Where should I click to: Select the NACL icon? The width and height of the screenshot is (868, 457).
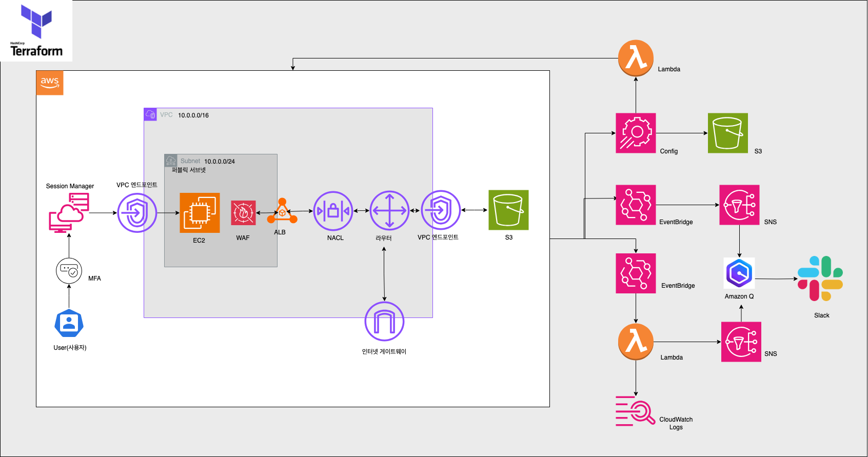[x=333, y=211]
